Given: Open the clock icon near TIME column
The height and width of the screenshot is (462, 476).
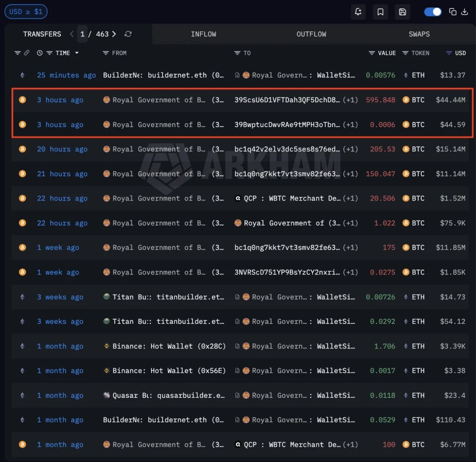Looking at the screenshot, I should tap(40, 53).
